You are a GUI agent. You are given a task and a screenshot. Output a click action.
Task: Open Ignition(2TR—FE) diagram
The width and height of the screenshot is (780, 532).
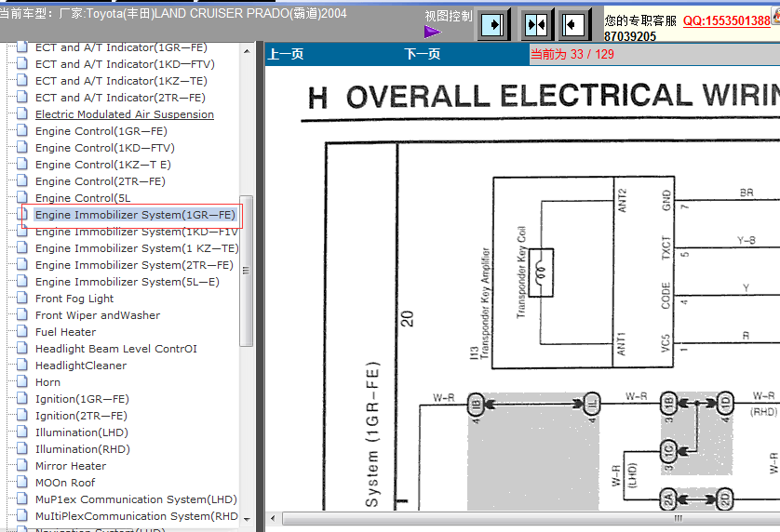click(x=81, y=416)
